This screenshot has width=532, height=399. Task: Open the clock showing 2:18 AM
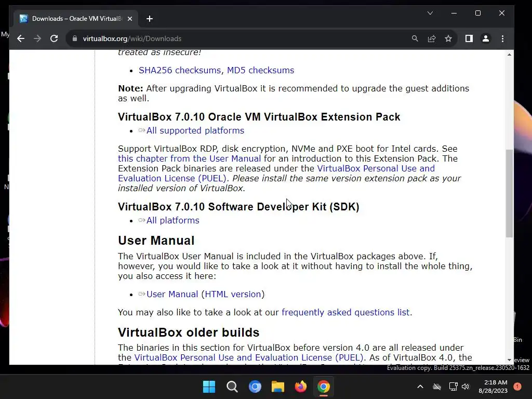493,387
